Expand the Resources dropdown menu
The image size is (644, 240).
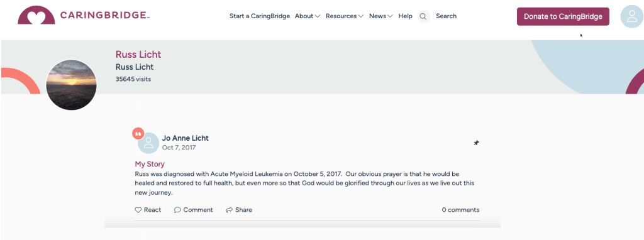(345, 16)
